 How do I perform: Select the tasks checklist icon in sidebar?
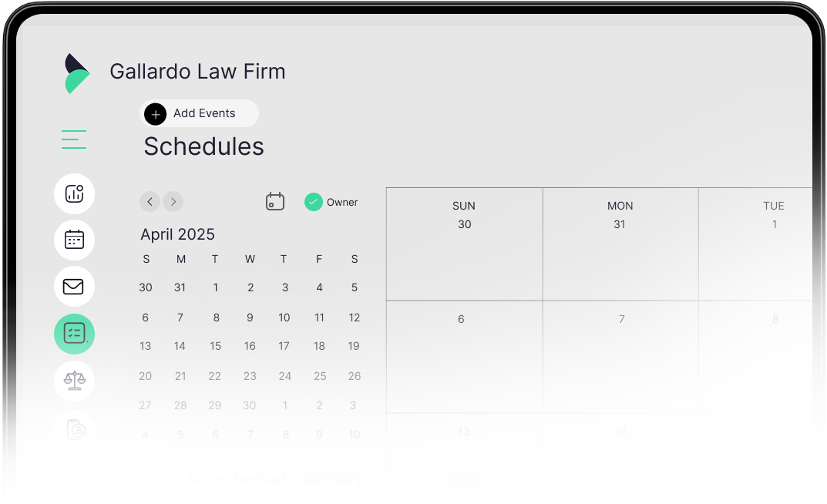(x=74, y=334)
